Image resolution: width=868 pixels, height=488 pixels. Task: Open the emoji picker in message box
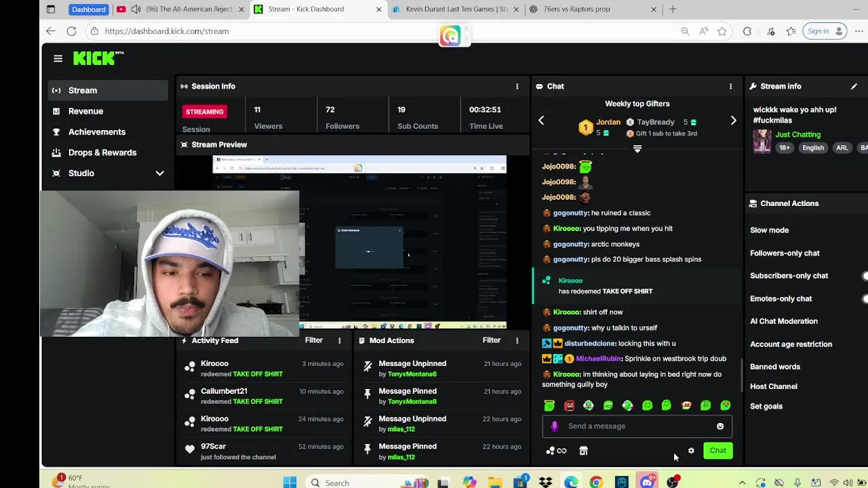720,426
